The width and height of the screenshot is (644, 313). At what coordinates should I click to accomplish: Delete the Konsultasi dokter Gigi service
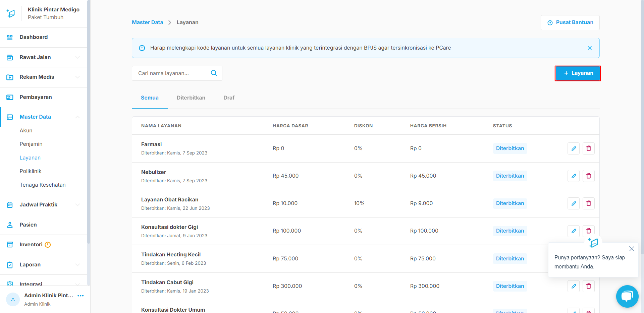(x=589, y=231)
